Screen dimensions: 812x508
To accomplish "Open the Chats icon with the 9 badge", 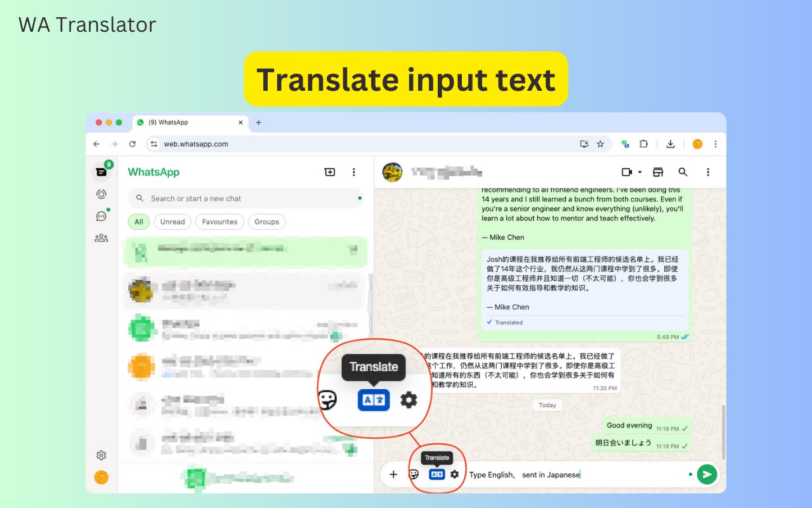I will (x=101, y=171).
